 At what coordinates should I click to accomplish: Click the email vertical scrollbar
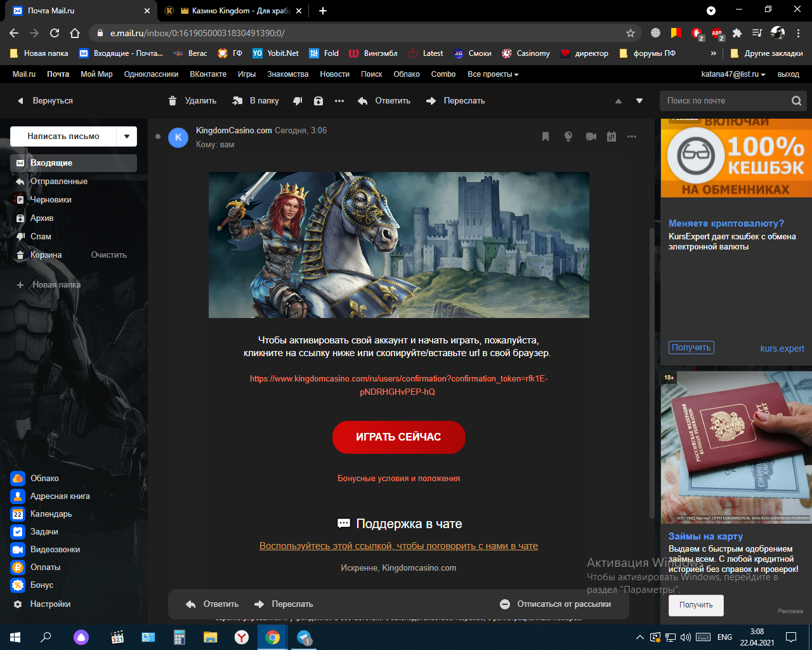pos(652,373)
